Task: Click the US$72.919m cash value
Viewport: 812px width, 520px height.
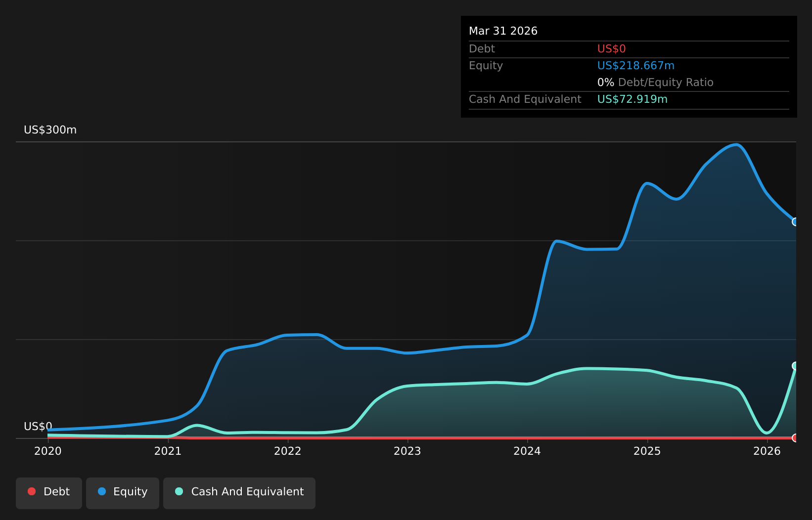Action: [632, 99]
